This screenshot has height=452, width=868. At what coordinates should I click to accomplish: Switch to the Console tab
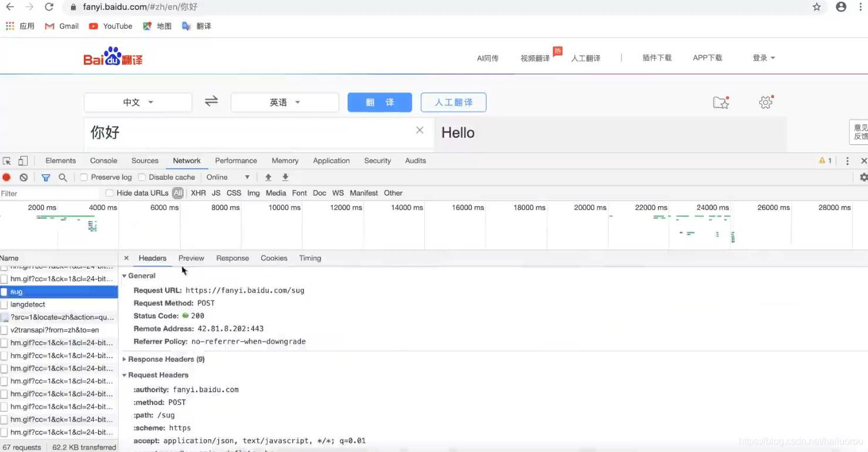[103, 161]
